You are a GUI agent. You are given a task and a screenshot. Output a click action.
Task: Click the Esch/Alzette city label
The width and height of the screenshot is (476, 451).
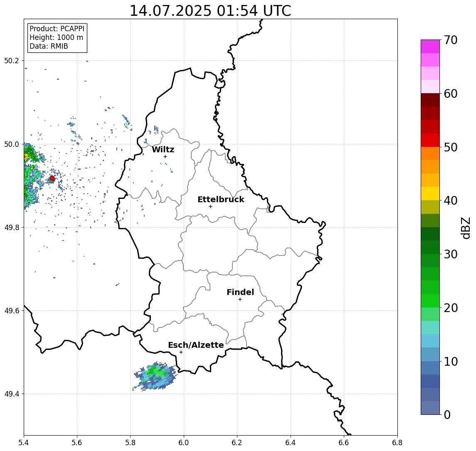(196, 345)
